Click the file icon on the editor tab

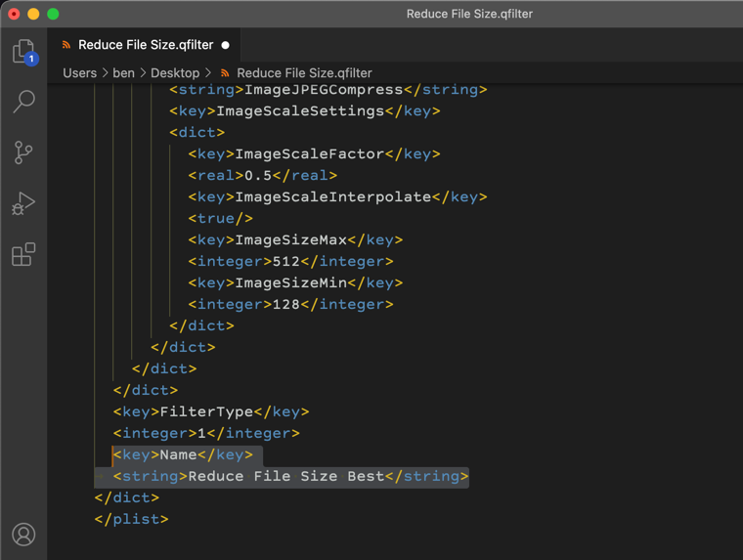[66, 45]
